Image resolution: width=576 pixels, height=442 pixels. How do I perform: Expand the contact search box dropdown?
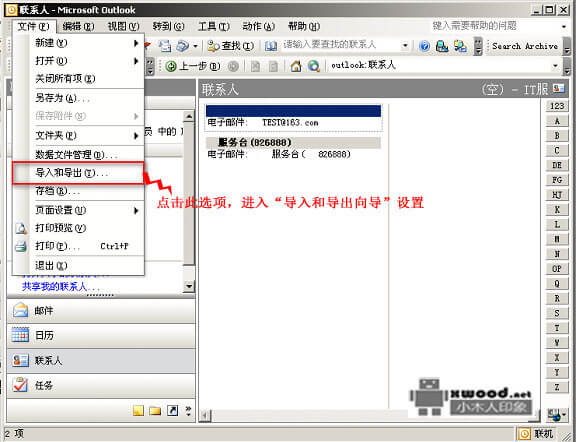click(405, 46)
